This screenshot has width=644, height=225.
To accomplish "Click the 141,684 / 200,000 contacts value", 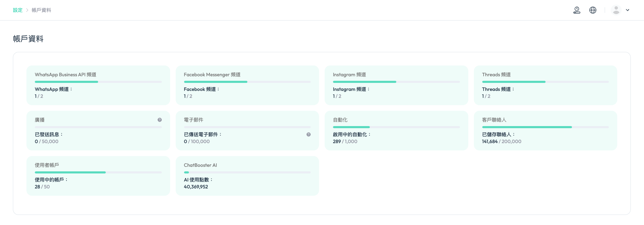I will tap(502, 141).
